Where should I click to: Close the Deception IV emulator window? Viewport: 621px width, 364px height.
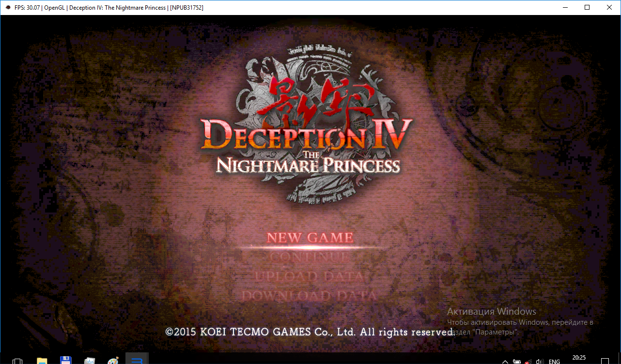(x=609, y=7)
